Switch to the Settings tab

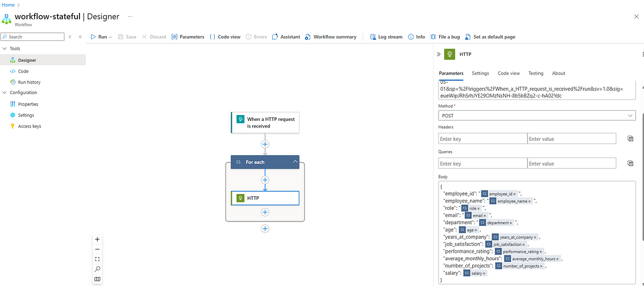[480, 73]
